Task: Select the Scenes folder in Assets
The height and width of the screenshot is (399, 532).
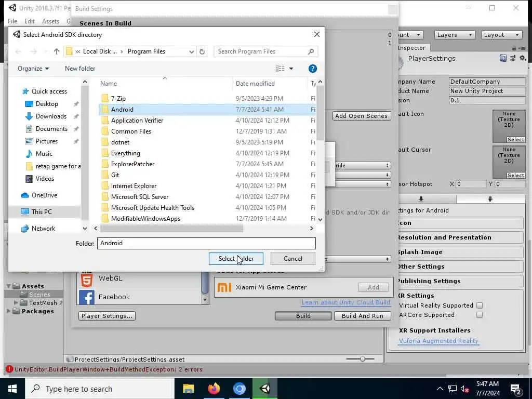Action: [x=39, y=295]
